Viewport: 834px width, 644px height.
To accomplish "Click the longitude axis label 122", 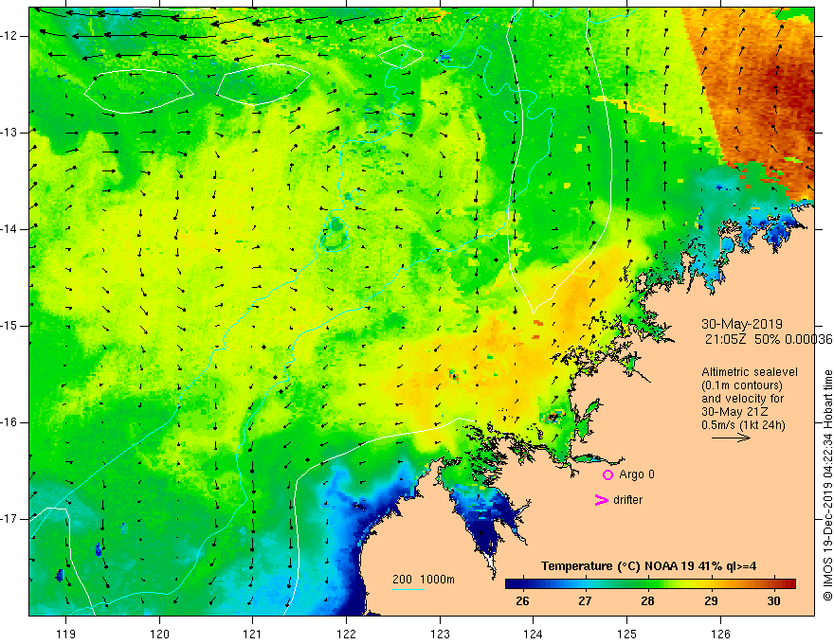I will (x=346, y=634).
